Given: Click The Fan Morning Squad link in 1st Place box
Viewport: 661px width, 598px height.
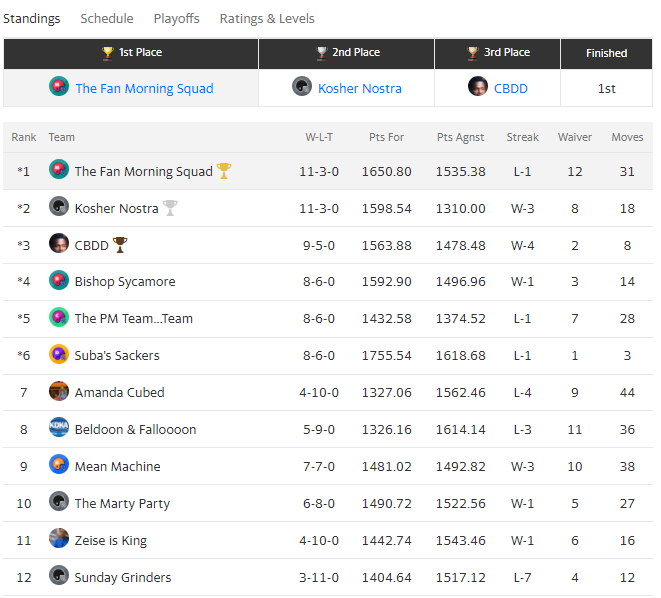Looking at the screenshot, I should point(144,88).
